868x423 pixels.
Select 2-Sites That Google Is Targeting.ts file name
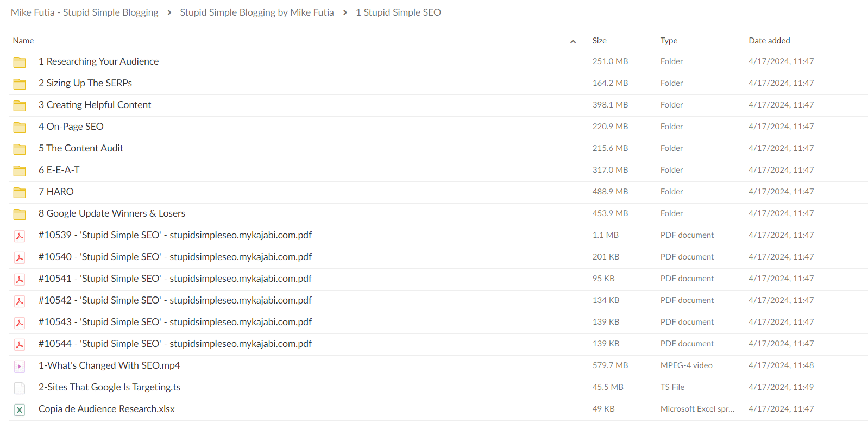click(109, 387)
